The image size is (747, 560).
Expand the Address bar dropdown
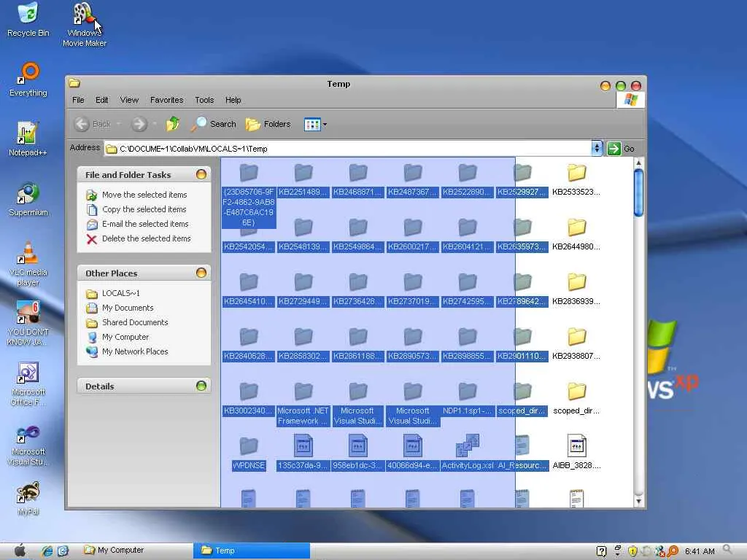pyautogui.click(x=597, y=149)
